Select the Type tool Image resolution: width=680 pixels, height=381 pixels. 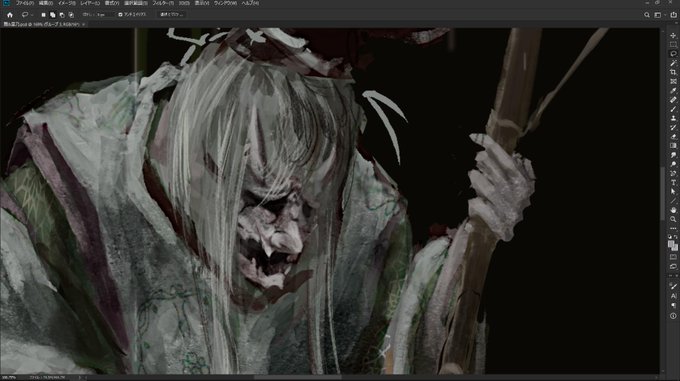click(673, 182)
